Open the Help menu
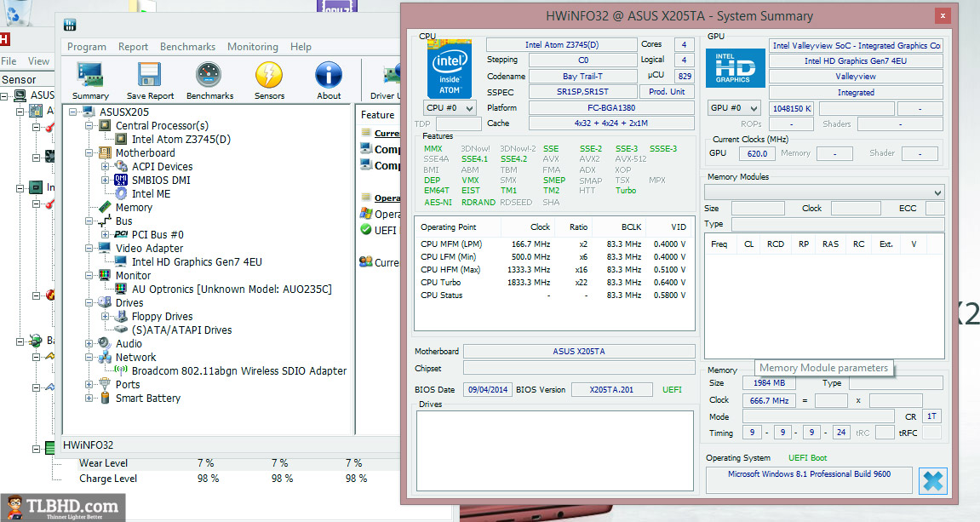980x522 pixels. [x=301, y=47]
